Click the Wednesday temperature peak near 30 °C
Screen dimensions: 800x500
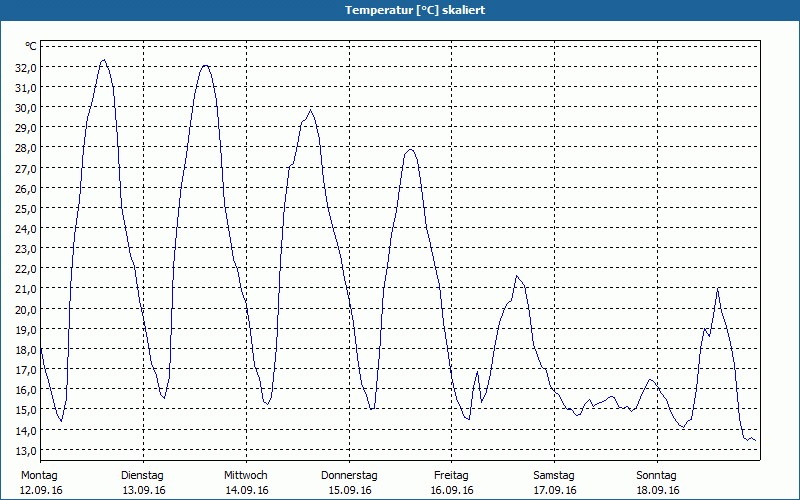click(x=310, y=110)
